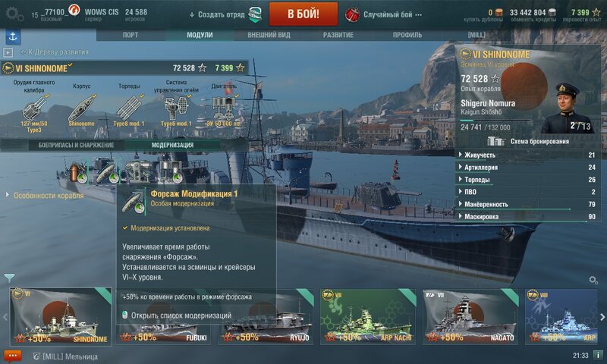The image size is (607, 364).
Task: Open settings gear in top-left corner
Action: coord(14,14)
